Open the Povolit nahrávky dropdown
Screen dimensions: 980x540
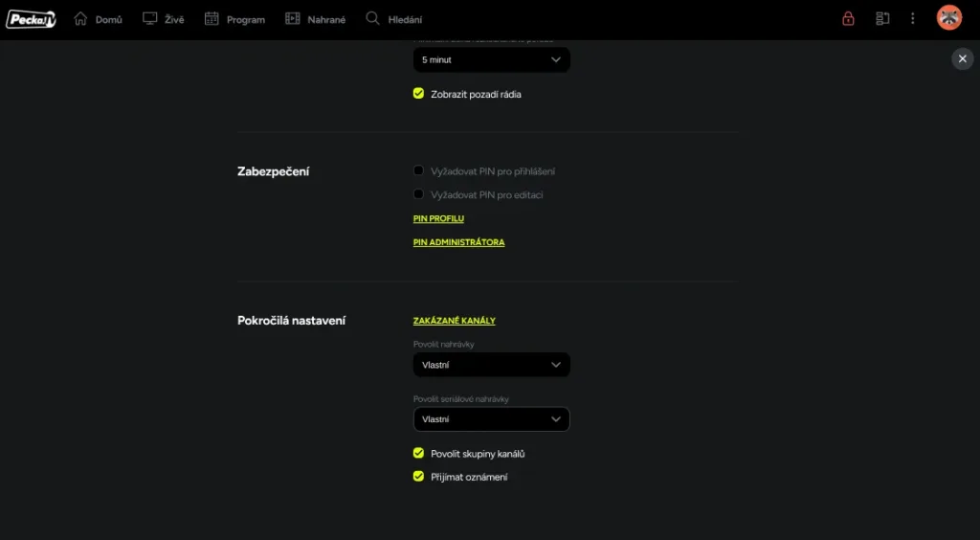click(491, 365)
